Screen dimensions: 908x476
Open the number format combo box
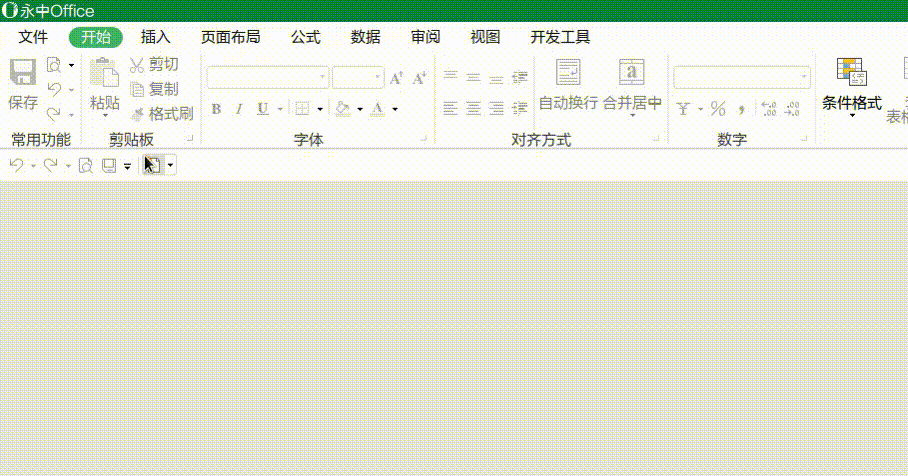click(742, 78)
